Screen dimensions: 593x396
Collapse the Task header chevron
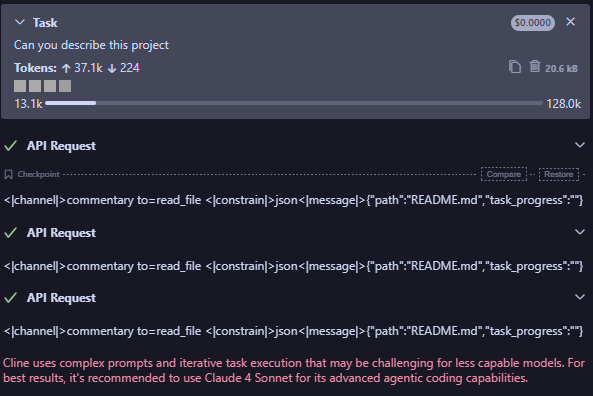click(20, 22)
